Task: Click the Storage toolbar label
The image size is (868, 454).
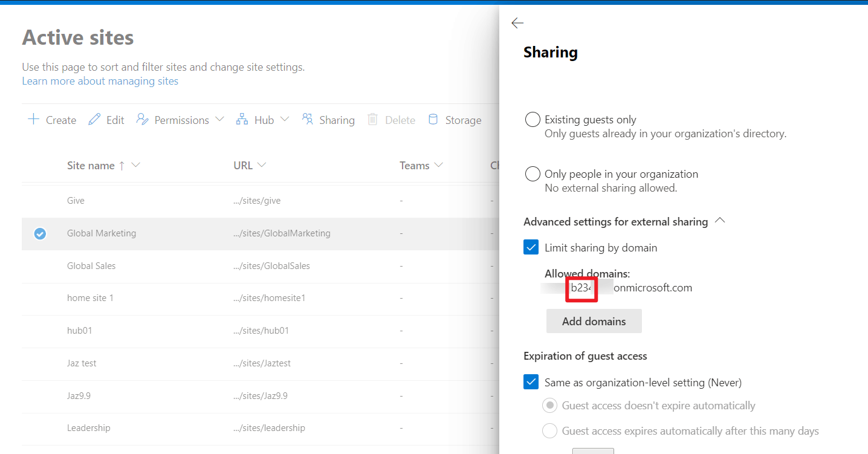Action: [464, 120]
